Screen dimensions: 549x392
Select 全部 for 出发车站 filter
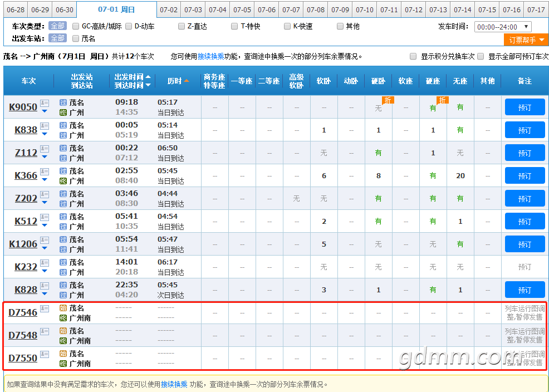(58, 38)
